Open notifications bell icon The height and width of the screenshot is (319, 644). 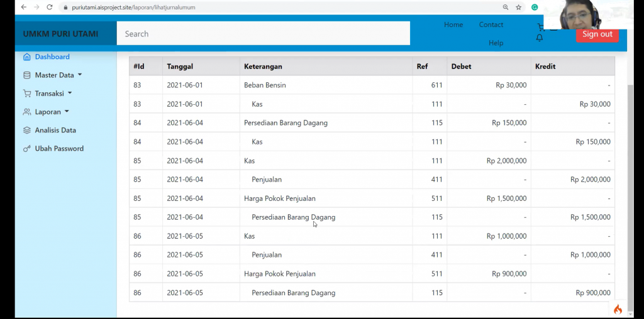(x=540, y=38)
